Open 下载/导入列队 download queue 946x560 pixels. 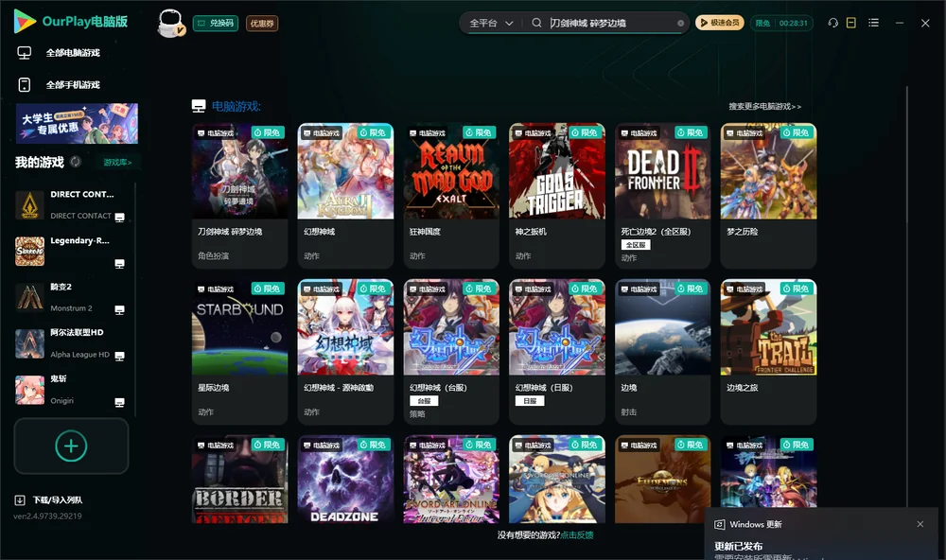pos(49,500)
